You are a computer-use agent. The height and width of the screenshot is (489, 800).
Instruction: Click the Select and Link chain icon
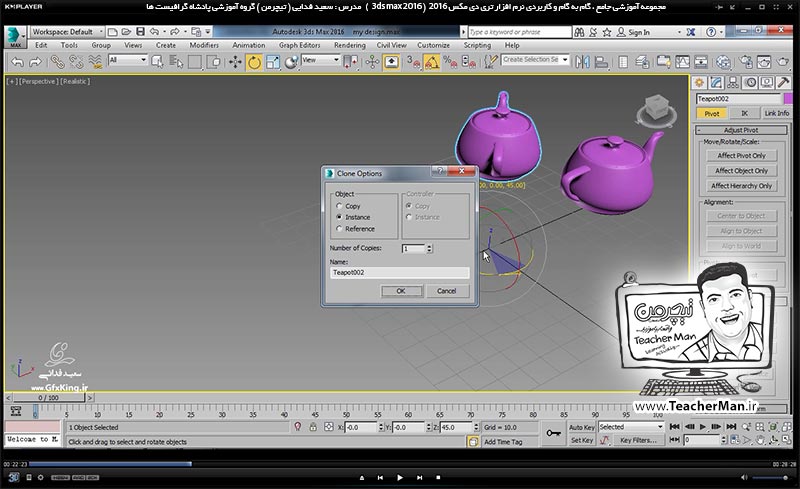(x=57, y=62)
